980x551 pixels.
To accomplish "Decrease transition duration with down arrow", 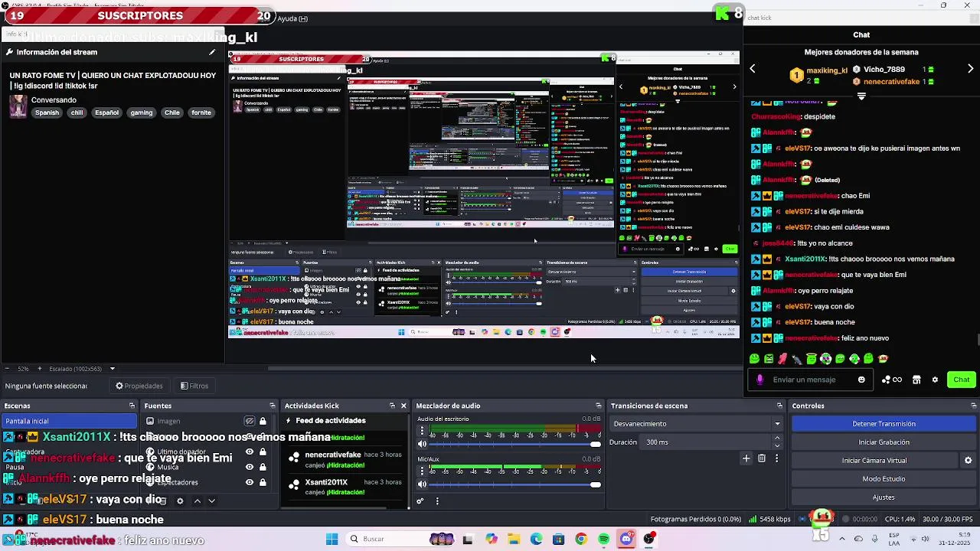I will click(x=777, y=445).
